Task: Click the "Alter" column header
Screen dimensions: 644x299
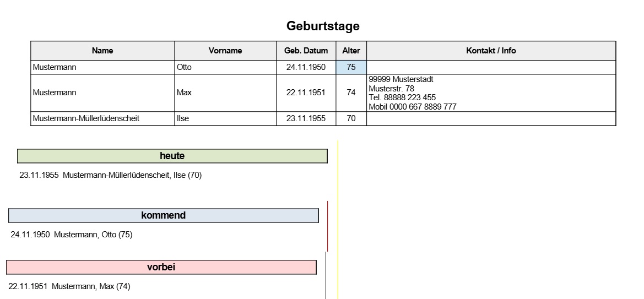Action: tap(351, 51)
